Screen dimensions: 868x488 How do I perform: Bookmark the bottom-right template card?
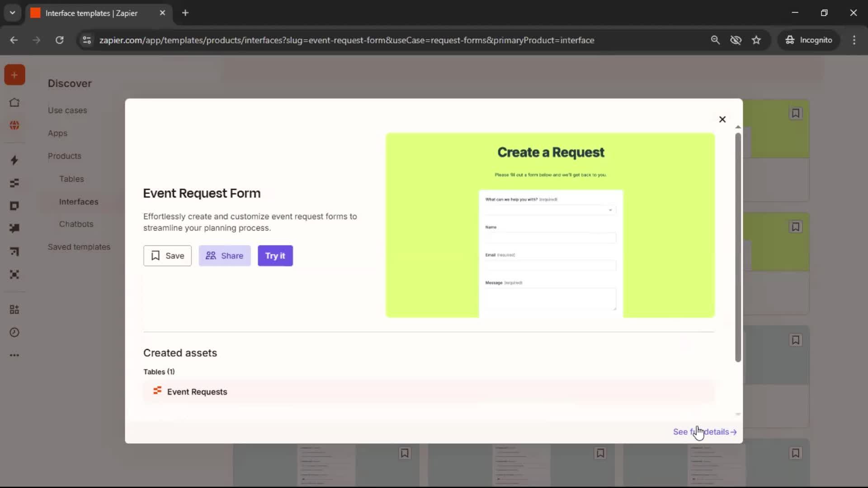coord(796,453)
